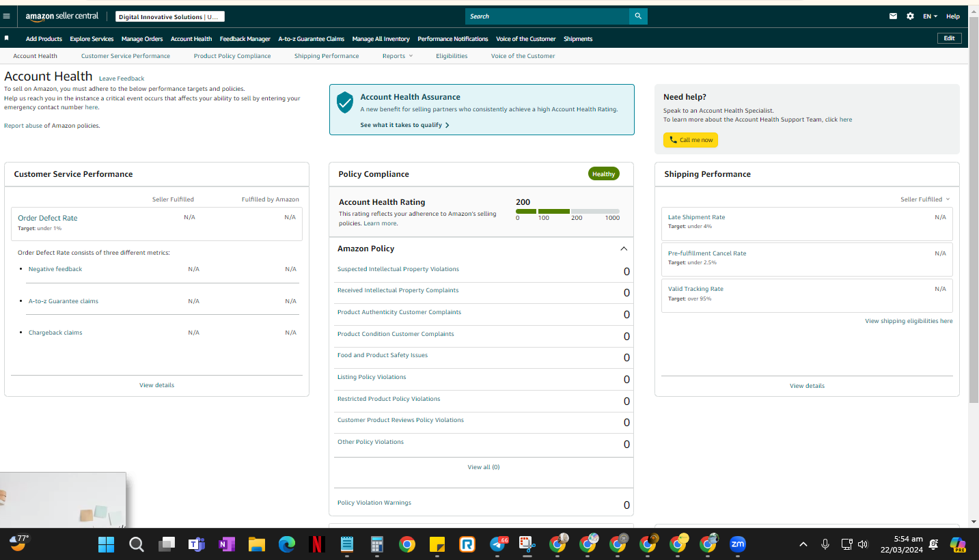Open the notification bell in system tray

934,544
